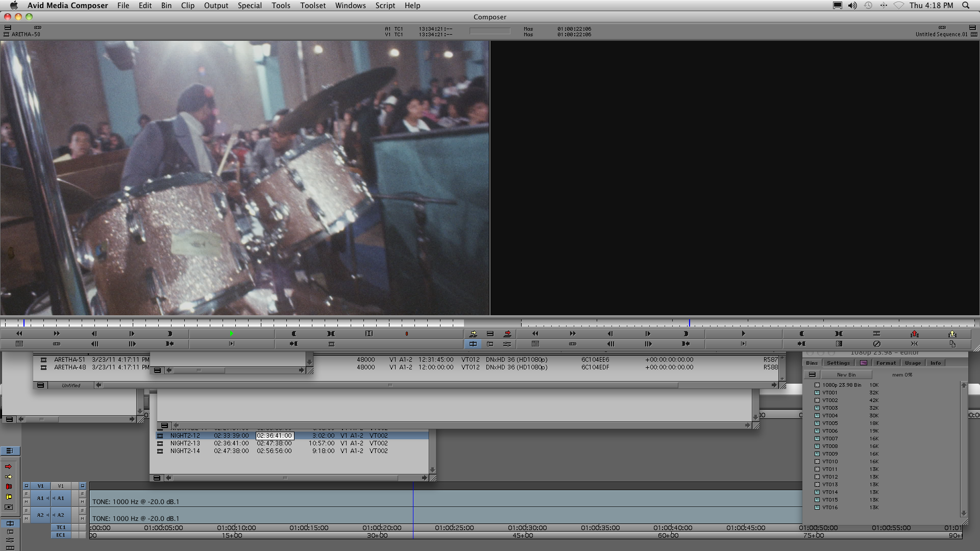
Task: Open the Fast Menu in project window
Action: pyautogui.click(x=812, y=374)
